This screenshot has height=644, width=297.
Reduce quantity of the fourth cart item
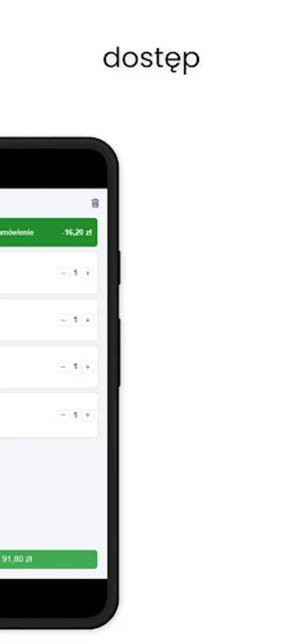tap(63, 415)
